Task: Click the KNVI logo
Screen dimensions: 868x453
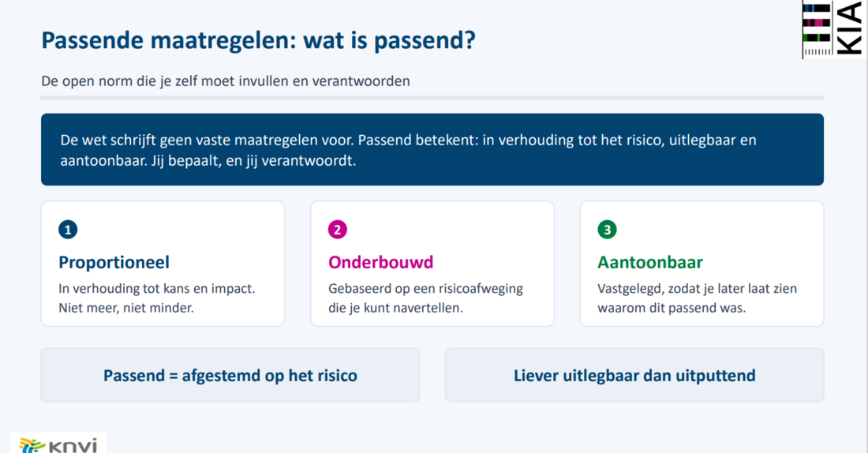Action: pyautogui.click(x=58, y=444)
